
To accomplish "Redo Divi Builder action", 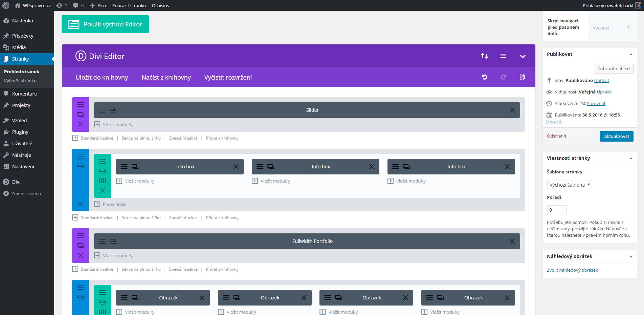I will point(503,77).
